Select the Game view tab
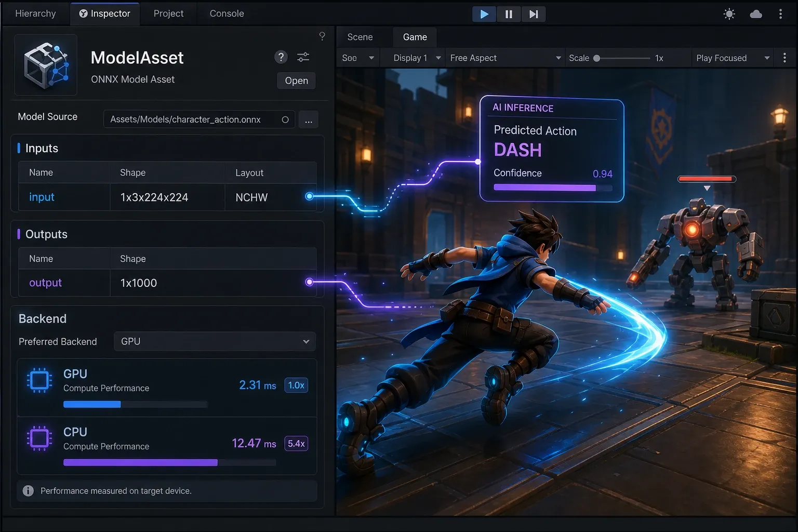Screen dimensions: 798x532 [x=415, y=37]
